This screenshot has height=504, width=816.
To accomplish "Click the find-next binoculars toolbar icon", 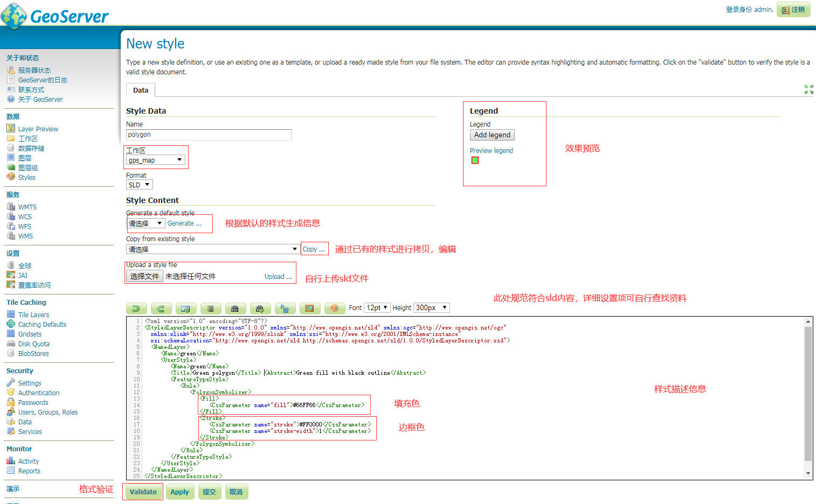I will pos(260,309).
